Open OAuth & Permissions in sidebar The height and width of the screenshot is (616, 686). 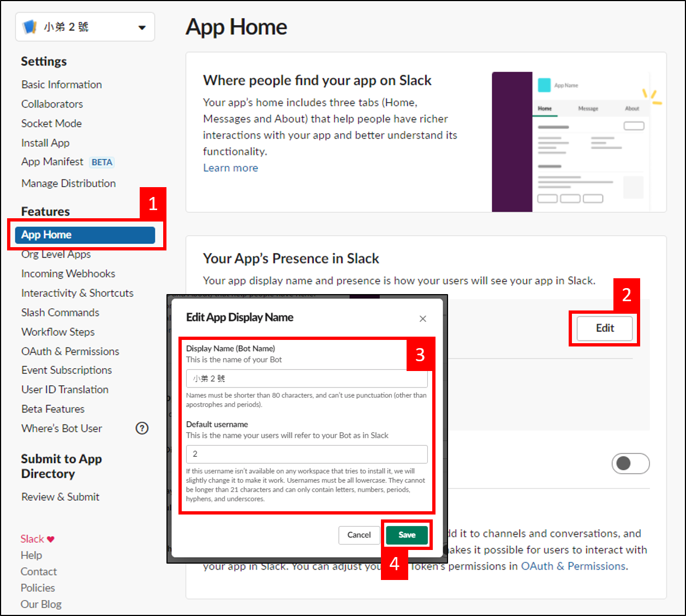coord(70,351)
